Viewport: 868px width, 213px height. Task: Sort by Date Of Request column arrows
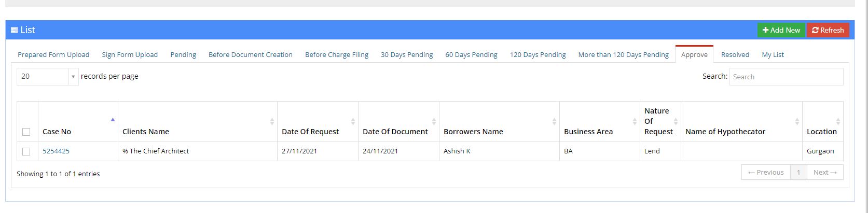pos(353,121)
